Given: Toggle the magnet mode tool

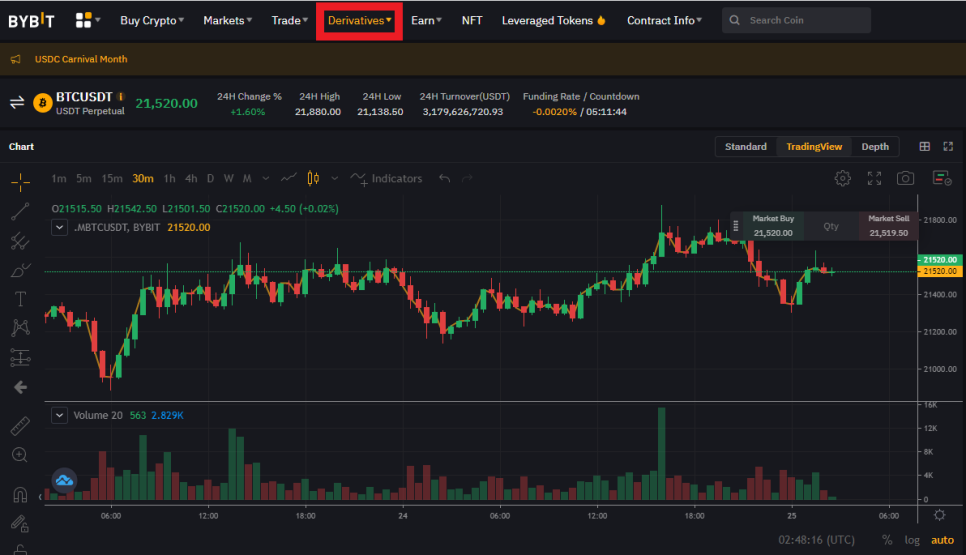Looking at the screenshot, I should (20, 495).
